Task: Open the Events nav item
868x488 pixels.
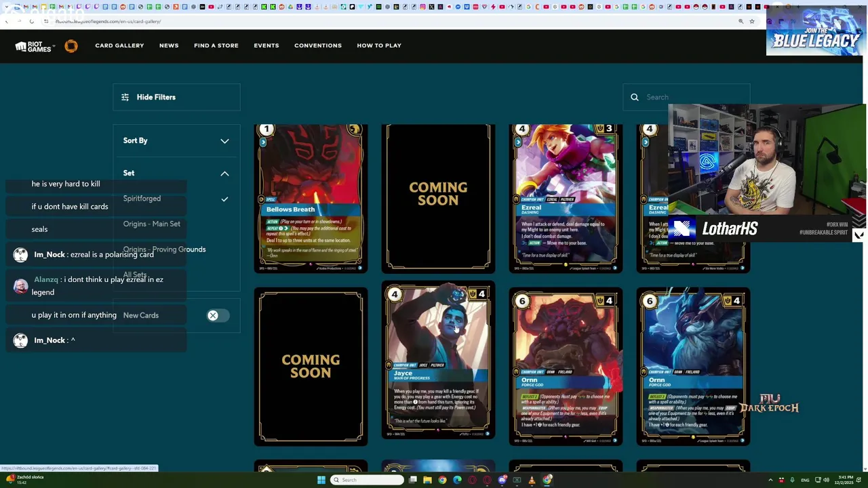Action: (x=267, y=45)
